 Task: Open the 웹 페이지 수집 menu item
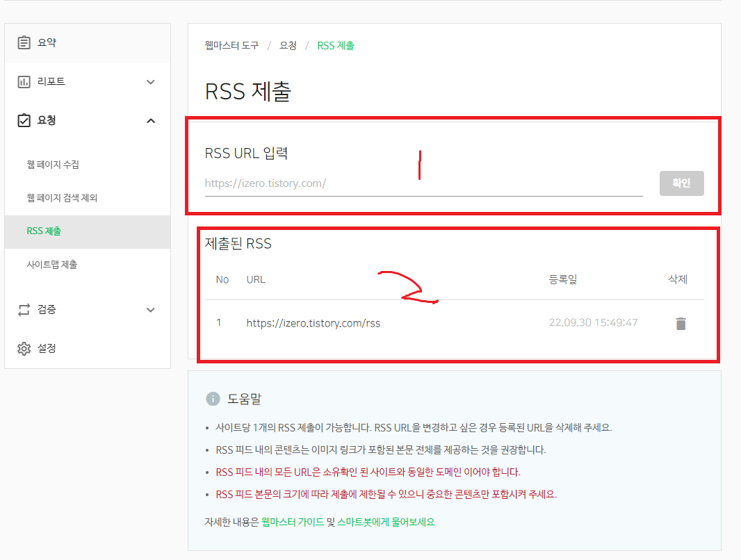[53, 164]
